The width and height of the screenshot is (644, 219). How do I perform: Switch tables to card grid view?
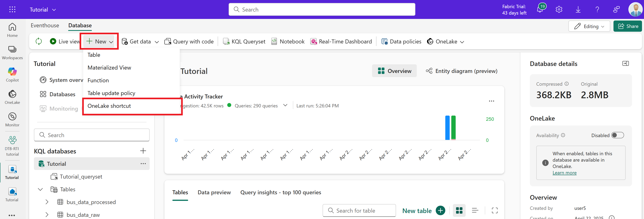click(459, 210)
